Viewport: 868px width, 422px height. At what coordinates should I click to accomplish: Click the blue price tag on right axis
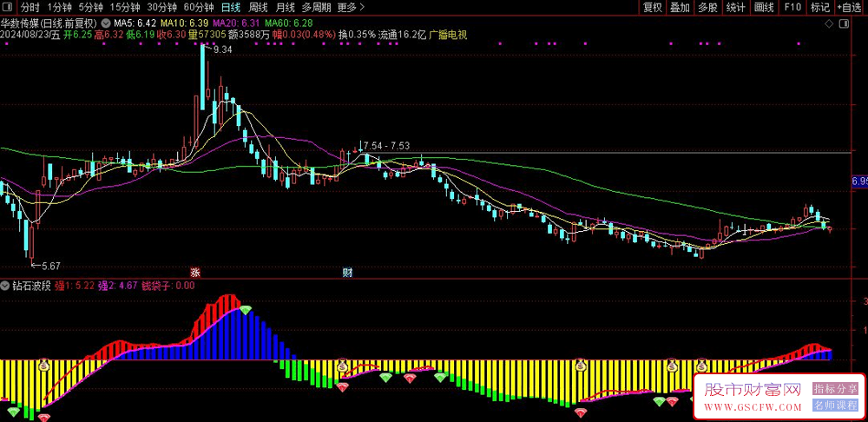(859, 181)
